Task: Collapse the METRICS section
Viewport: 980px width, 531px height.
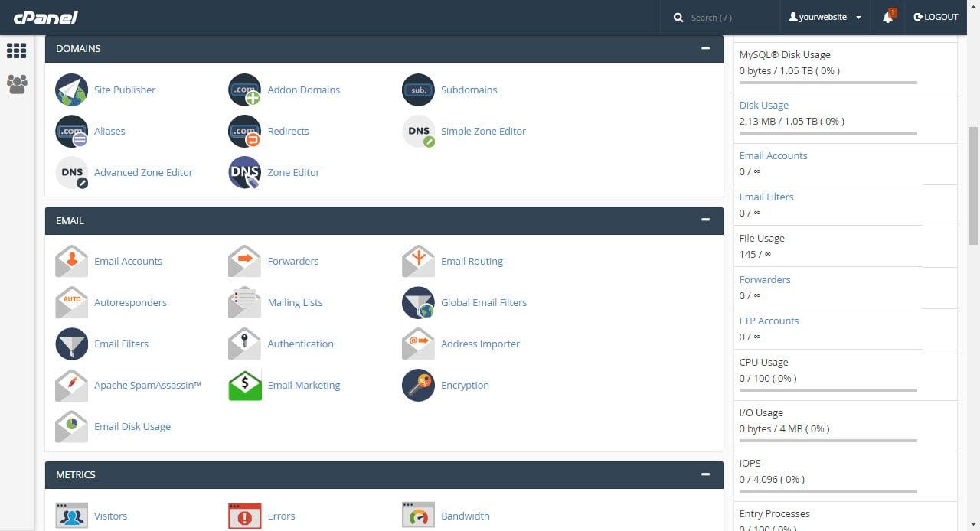Action: click(x=705, y=474)
